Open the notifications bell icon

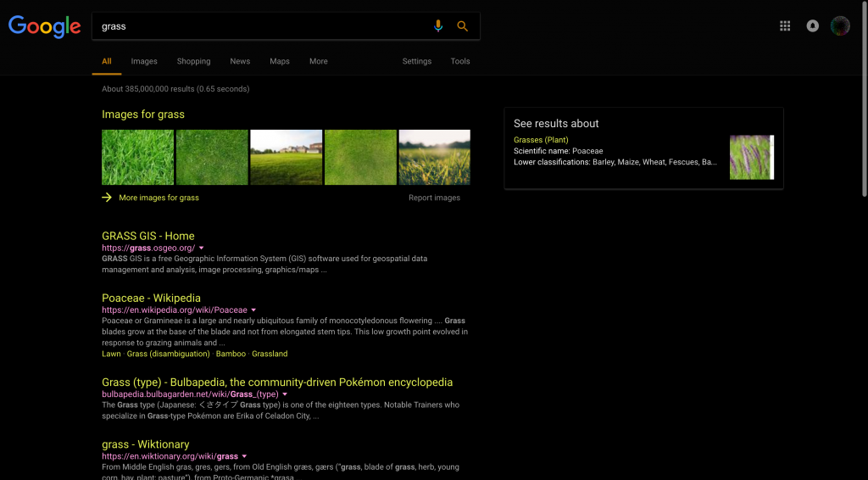(x=813, y=26)
